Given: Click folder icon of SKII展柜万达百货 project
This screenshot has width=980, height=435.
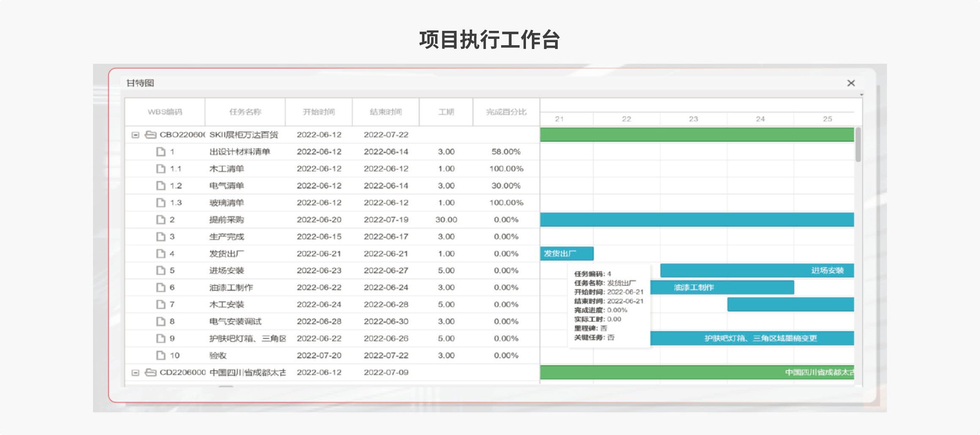Looking at the screenshot, I should point(151,135).
